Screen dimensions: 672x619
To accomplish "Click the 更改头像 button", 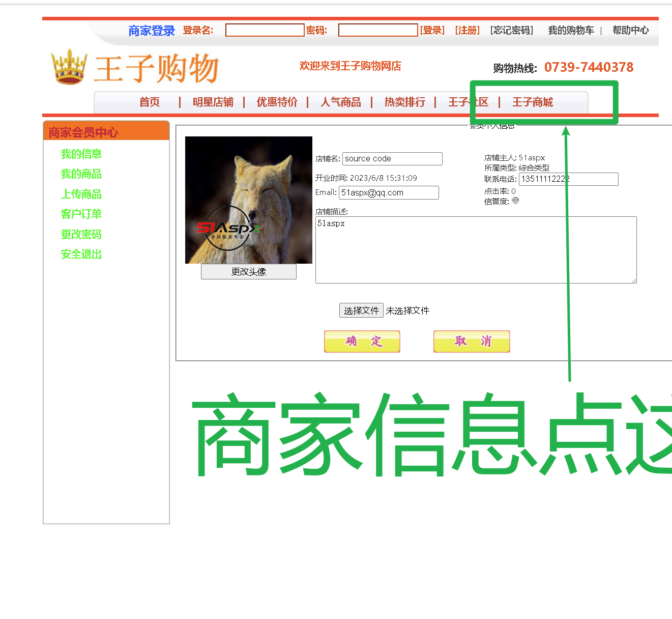I will click(x=249, y=272).
